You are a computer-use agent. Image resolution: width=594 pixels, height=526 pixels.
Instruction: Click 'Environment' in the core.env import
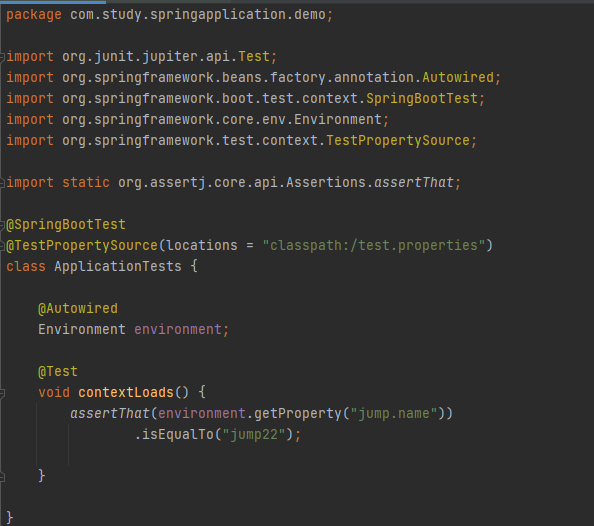338,120
